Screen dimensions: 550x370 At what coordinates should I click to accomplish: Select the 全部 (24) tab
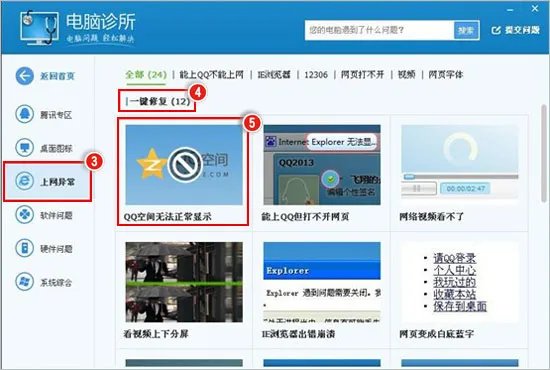(x=146, y=75)
